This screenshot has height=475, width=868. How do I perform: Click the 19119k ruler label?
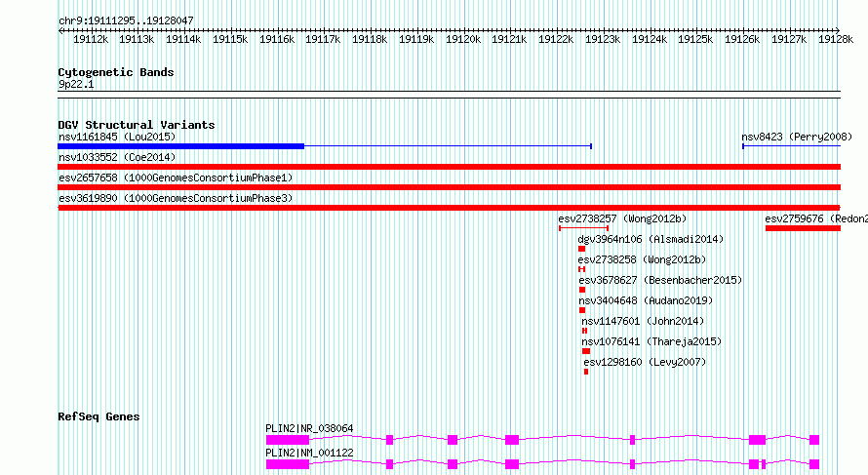(x=416, y=39)
